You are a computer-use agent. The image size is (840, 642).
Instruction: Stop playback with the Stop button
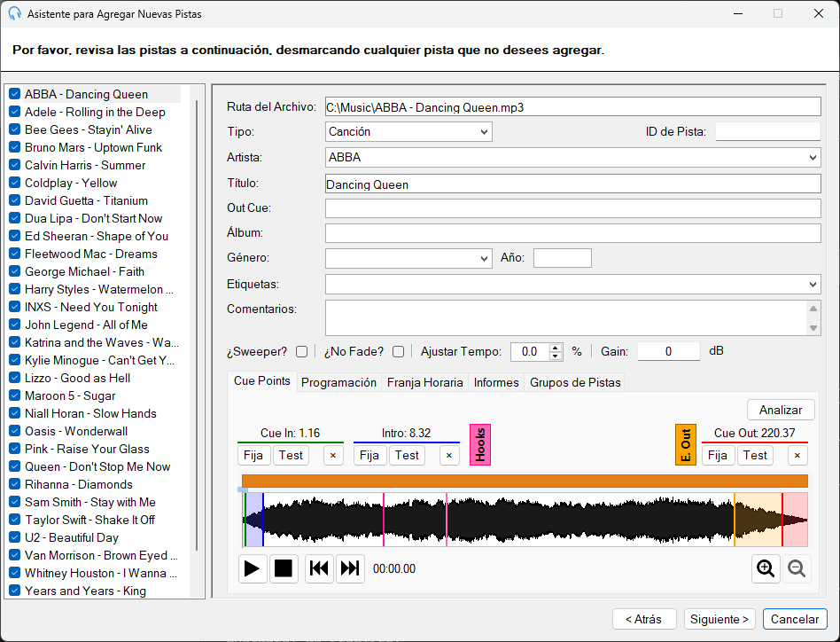point(284,568)
